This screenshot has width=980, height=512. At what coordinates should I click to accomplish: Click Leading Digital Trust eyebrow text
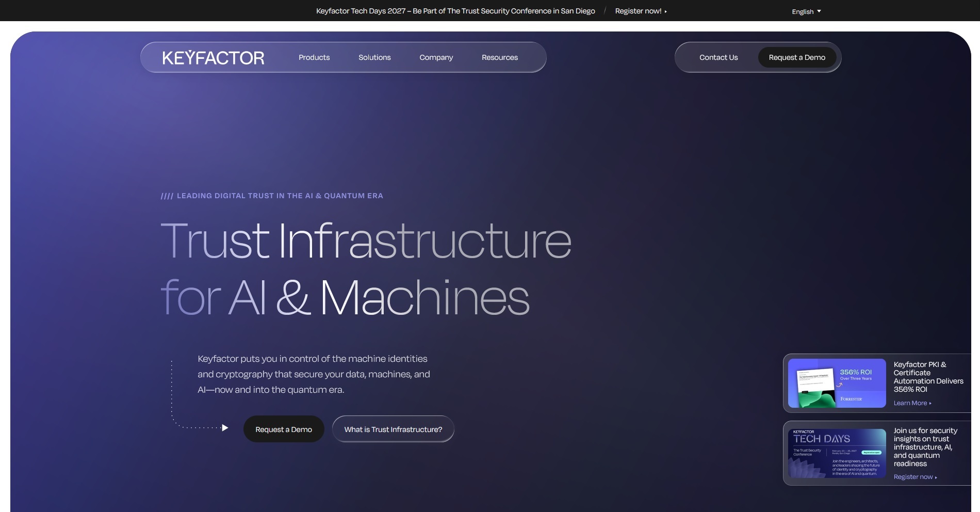pos(272,196)
